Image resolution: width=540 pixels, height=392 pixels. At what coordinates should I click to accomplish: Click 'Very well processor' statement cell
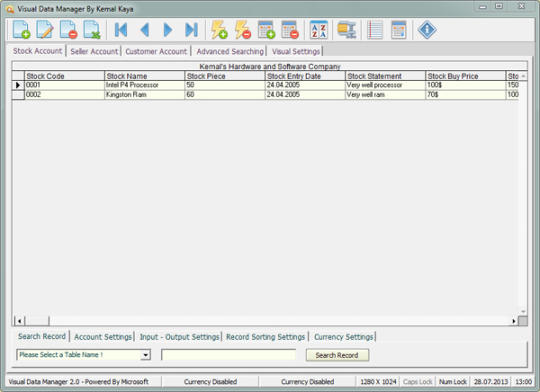(x=385, y=85)
